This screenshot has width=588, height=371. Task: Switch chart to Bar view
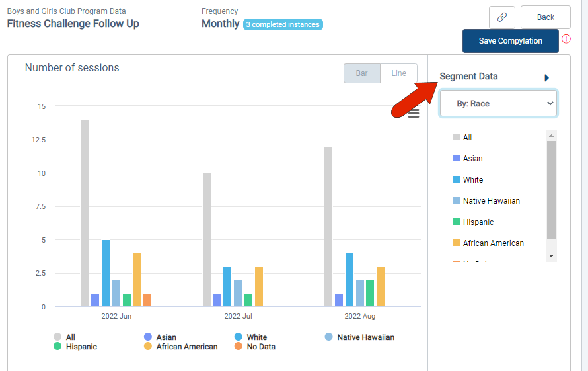362,73
